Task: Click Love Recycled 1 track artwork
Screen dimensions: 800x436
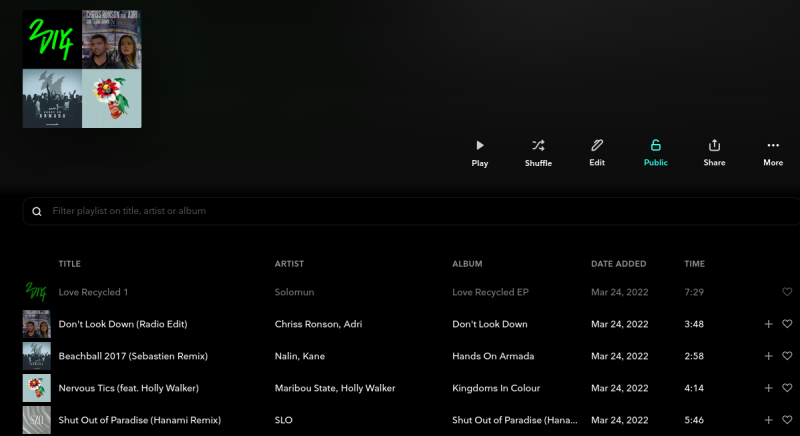Action: pos(36,292)
